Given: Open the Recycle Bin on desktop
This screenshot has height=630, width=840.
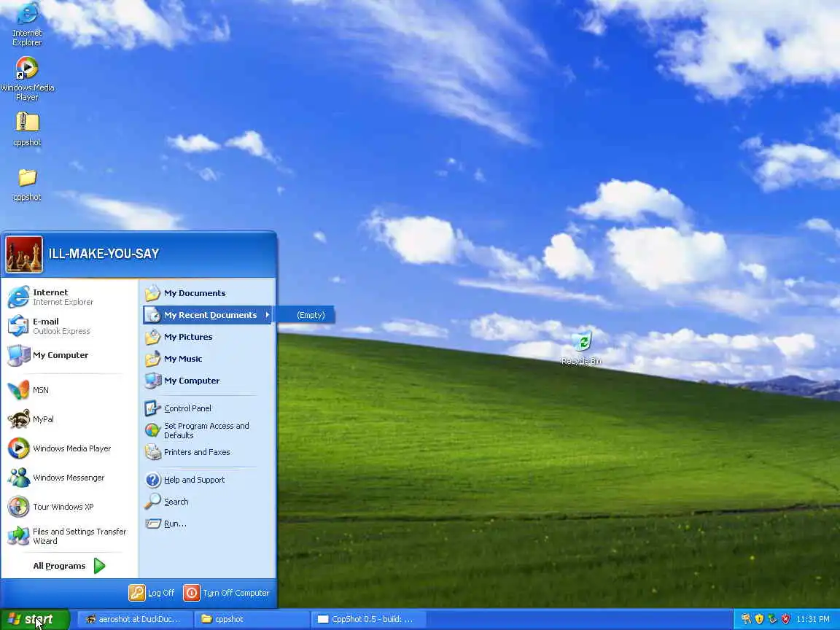Looking at the screenshot, I should pyautogui.click(x=581, y=349).
